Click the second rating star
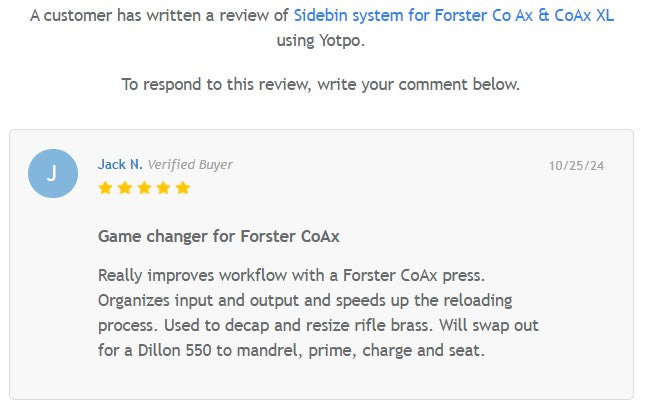This screenshot has width=647, height=414. pos(124,187)
